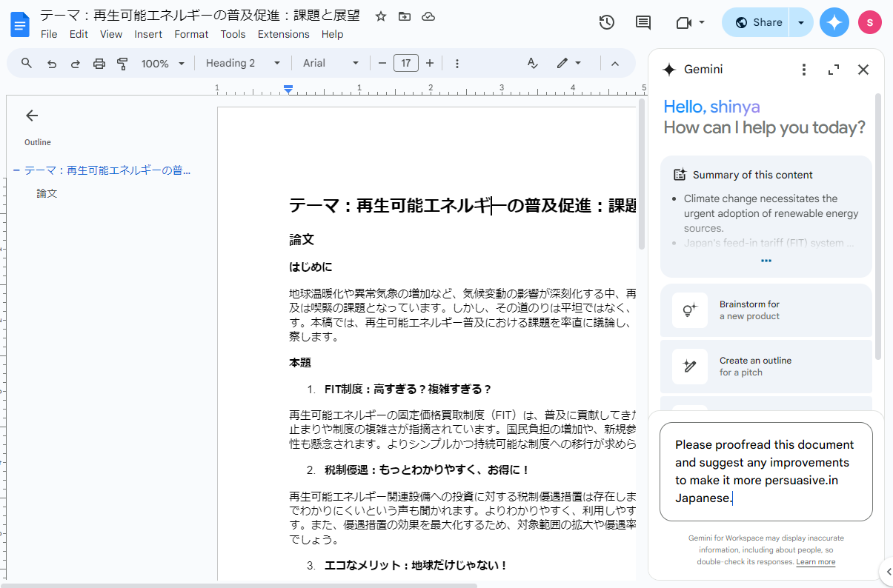Screen dimensions: 893x588
Task: Select Brainstorm for a new product suggestion
Action: click(x=766, y=310)
